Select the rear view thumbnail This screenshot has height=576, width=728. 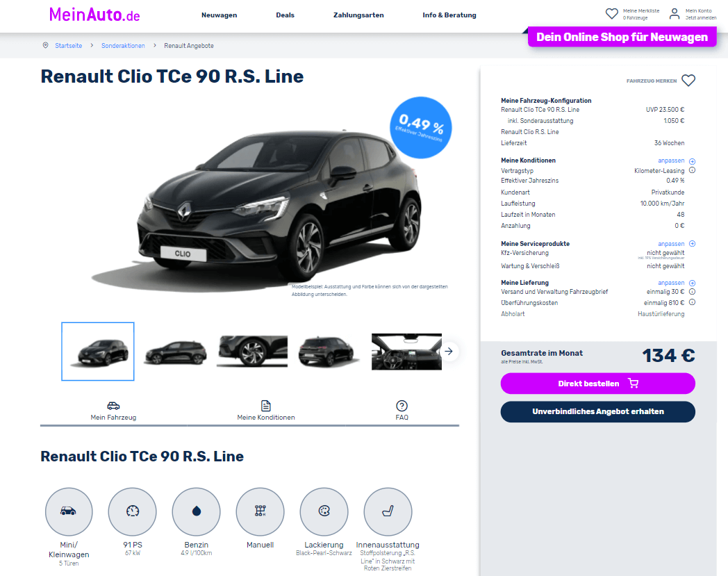[329, 352]
